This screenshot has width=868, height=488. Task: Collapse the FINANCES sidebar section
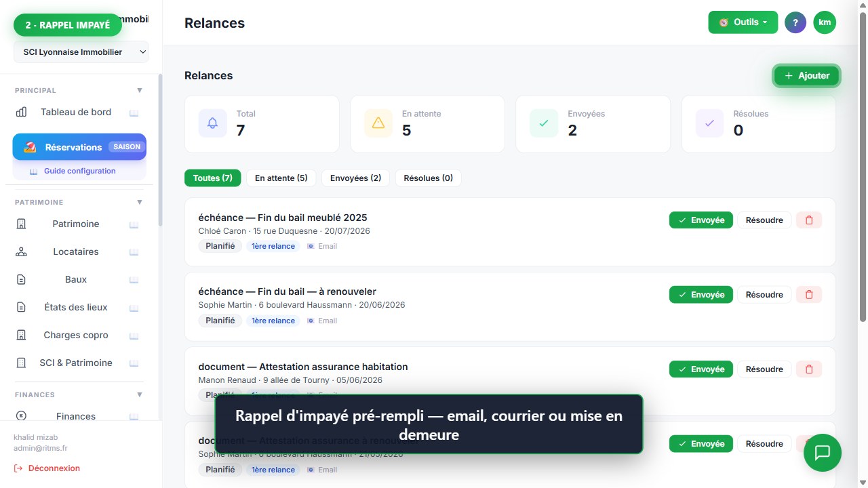click(140, 394)
